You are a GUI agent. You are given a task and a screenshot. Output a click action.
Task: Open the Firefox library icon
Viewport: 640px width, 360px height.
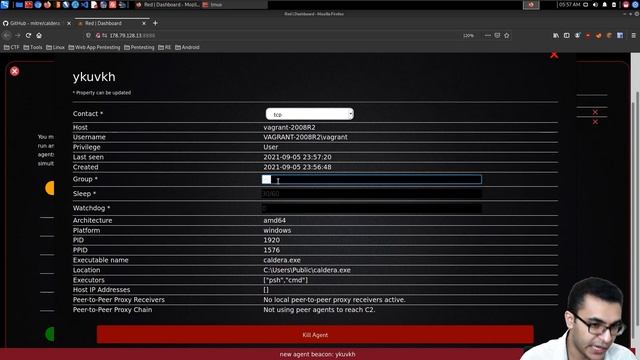[x=556, y=36]
